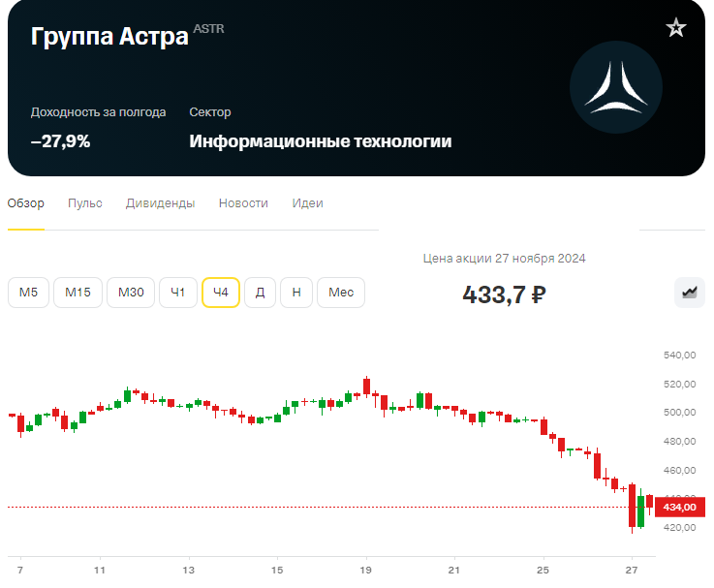Open the Группа Астра company logo
Viewport: 714px width, 588px height.
point(615,87)
